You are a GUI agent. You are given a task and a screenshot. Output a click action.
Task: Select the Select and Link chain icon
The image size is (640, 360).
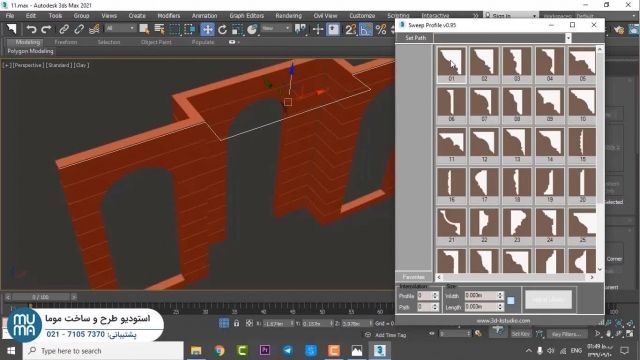(x=64, y=29)
